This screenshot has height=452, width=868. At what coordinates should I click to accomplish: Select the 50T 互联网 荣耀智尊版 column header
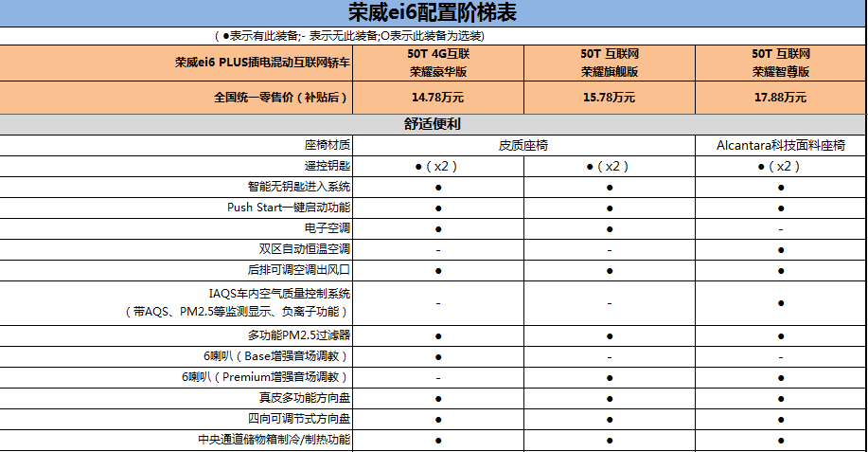pos(781,63)
